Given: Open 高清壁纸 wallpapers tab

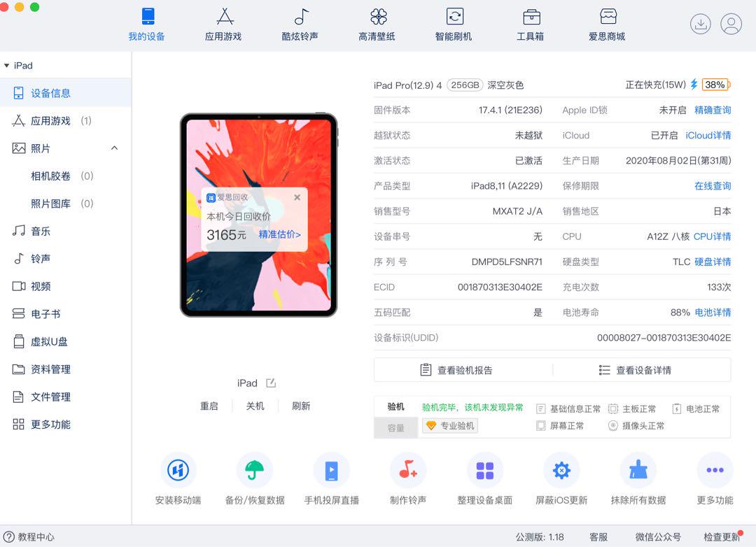Looking at the screenshot, I should (377, 24).
